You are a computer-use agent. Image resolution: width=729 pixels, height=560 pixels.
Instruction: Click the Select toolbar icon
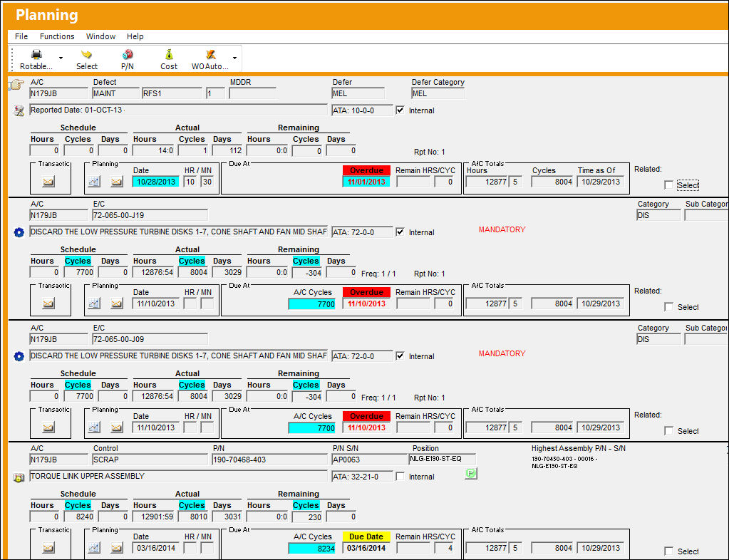click(x=86, y=54)
